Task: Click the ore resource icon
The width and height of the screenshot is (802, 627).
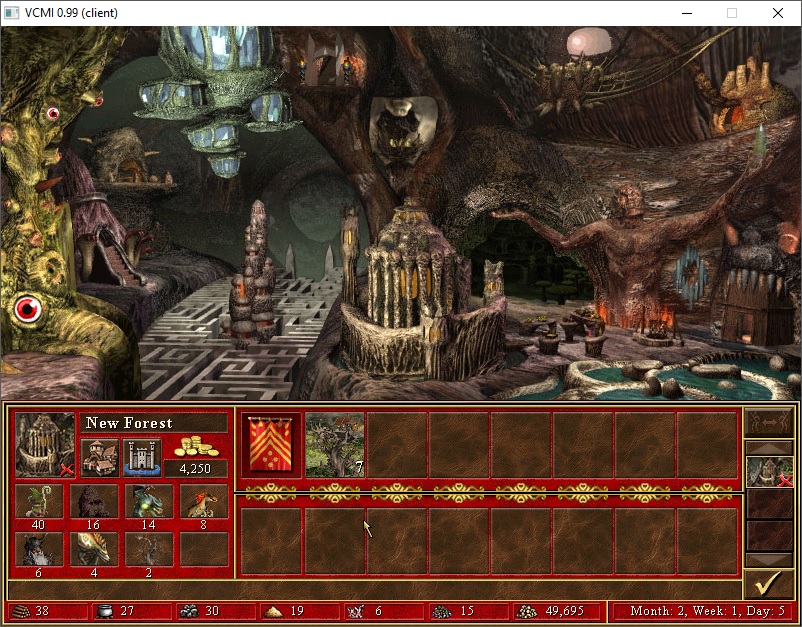Action: (190, 611)
